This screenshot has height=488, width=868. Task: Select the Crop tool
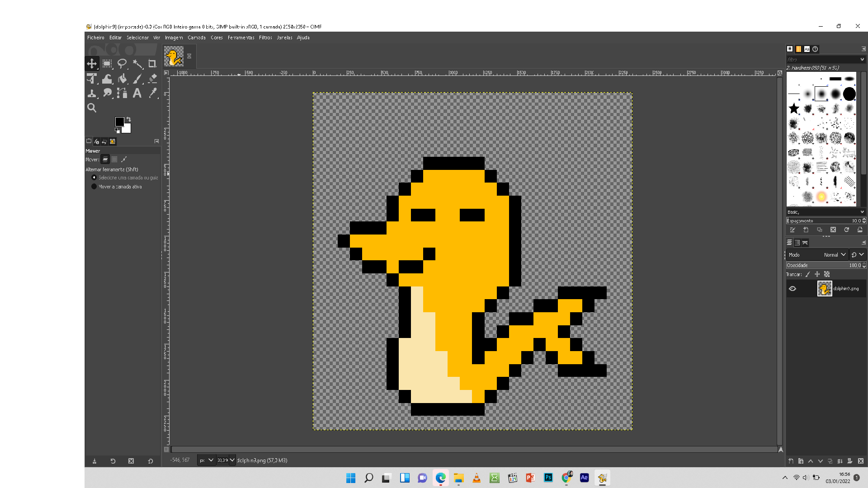pos(152,64)
